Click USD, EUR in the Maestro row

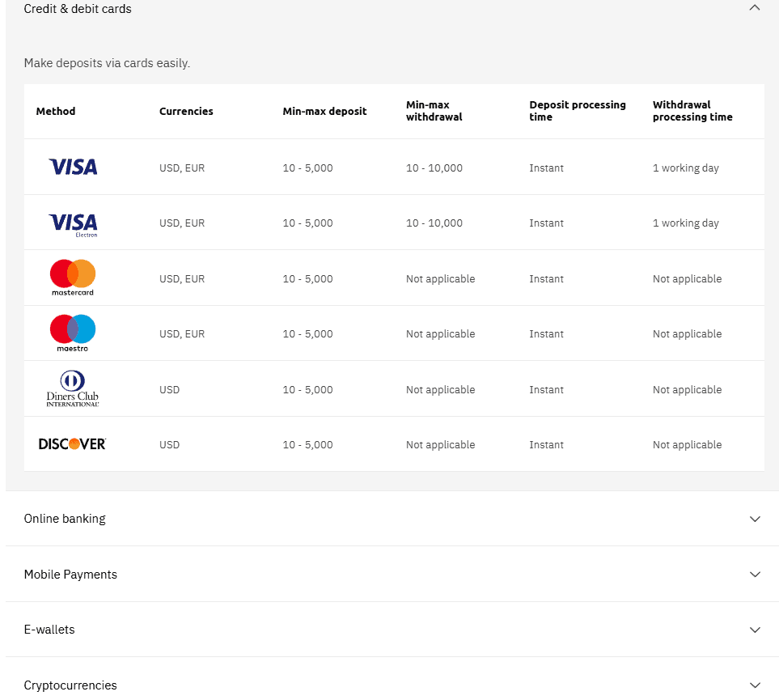point(182,334)
